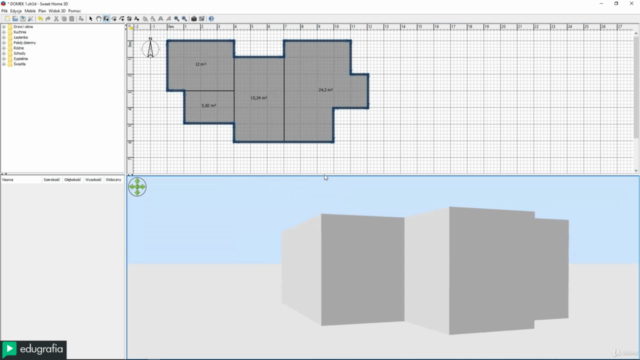Click the green 3D navigation arrows

click(137, 187)
